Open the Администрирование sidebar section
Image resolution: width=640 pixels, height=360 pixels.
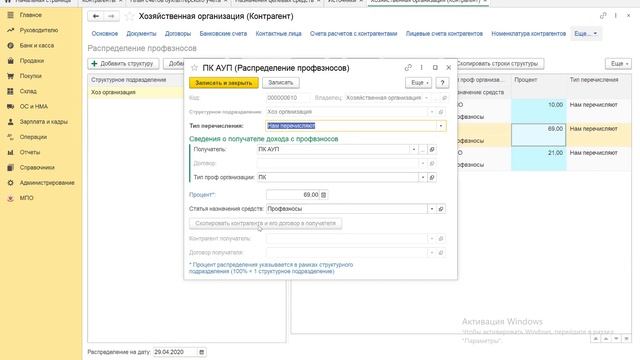[x=47, y=182]
